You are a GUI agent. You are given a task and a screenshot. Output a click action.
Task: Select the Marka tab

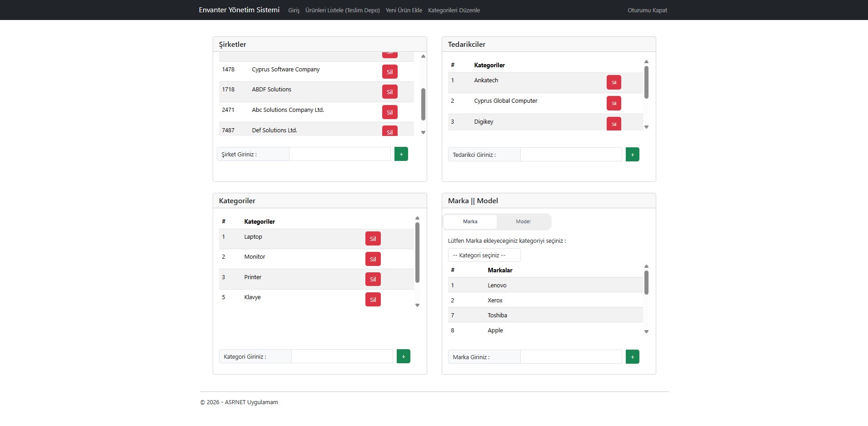click(470, 222)
